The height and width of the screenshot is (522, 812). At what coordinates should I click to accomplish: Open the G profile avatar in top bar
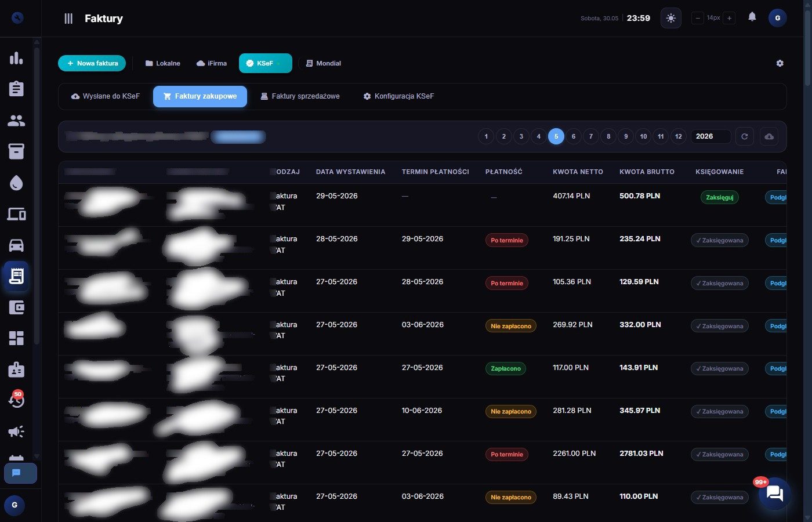point(777,18)
